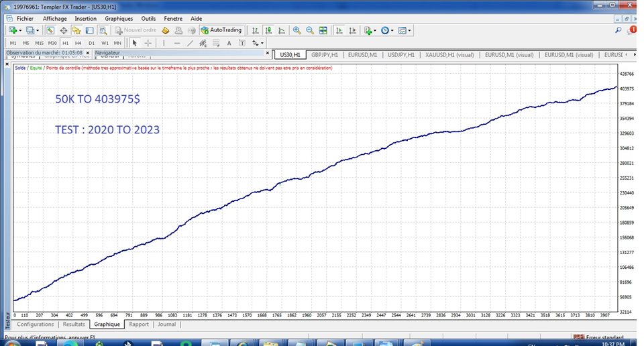Open MetaEditor with the yellow book icon
Image resolution: width=644 pixels, height=346 pixels.
point(166,30)
